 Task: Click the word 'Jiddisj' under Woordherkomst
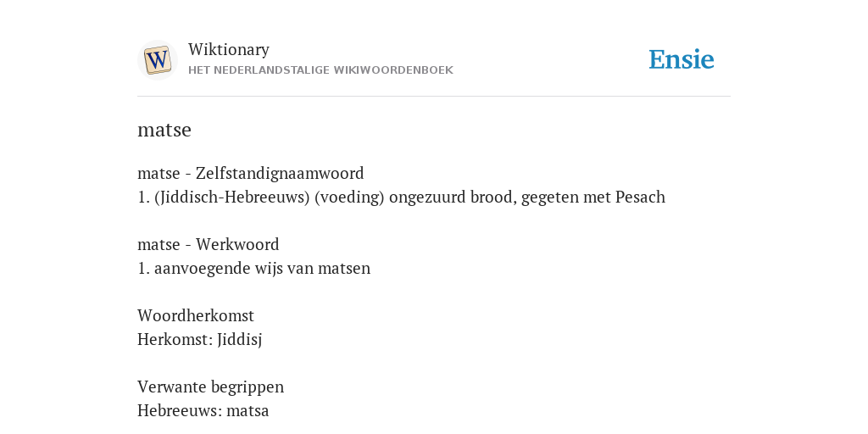click(240, 339)
